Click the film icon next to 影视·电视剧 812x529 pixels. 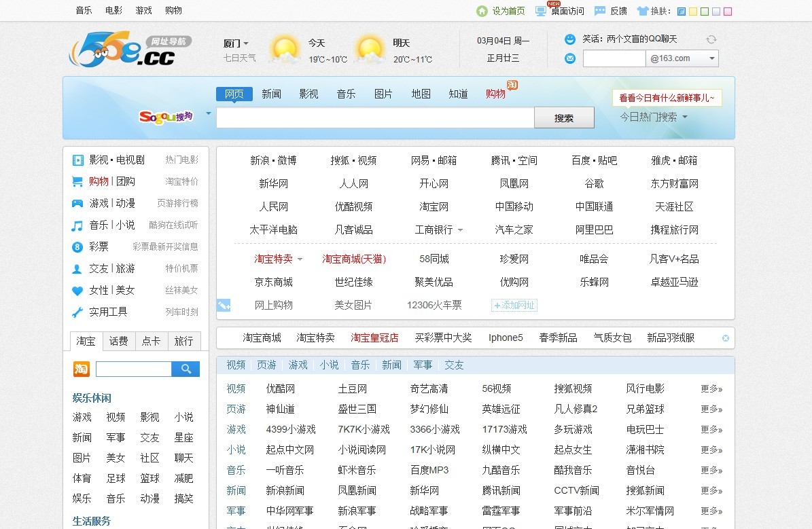click(78, 160)
